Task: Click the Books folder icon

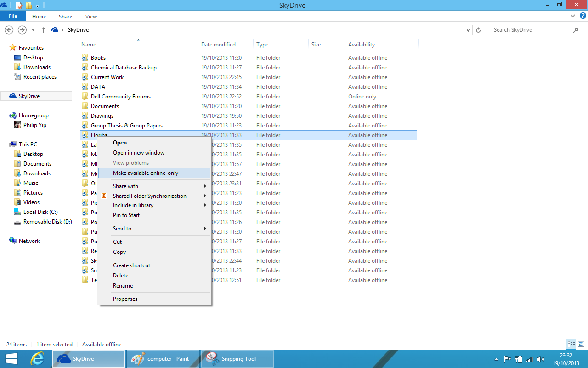Action: (85, 58)
